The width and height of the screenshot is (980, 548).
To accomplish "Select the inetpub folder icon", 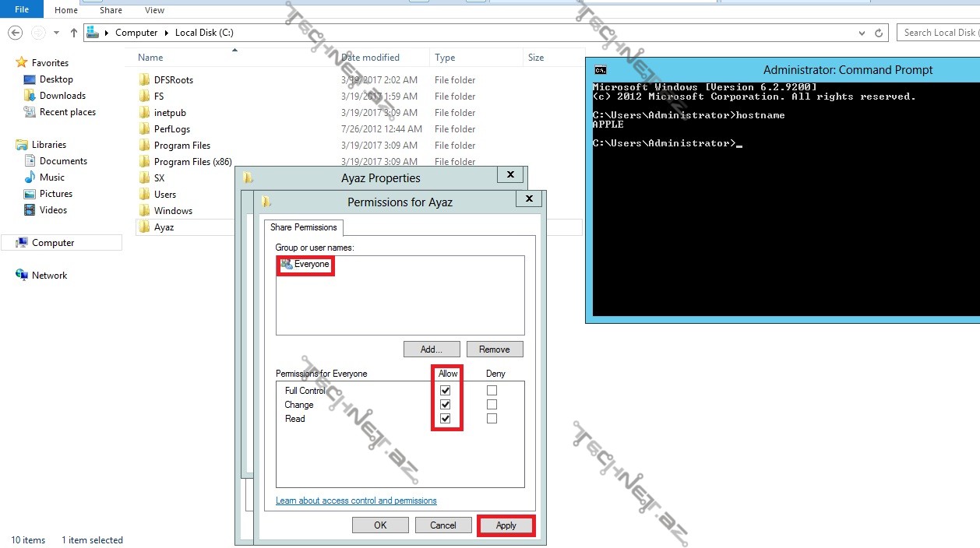I will click(144, 113).
